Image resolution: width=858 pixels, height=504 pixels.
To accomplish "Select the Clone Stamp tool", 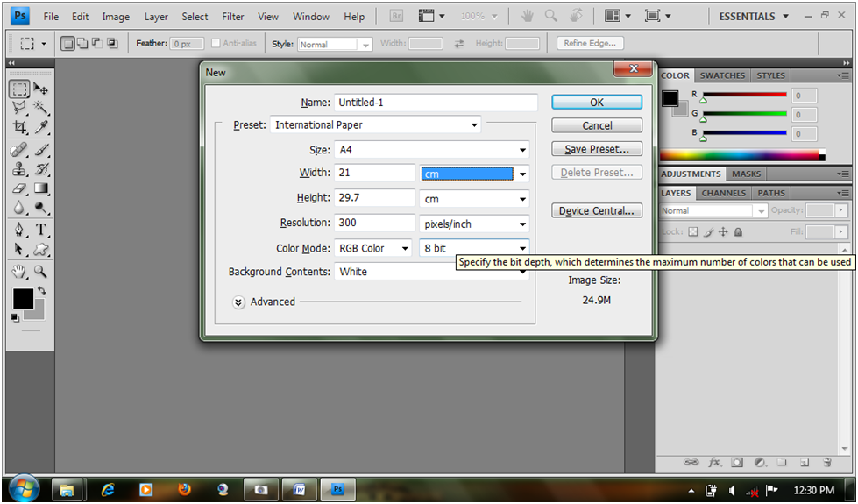I will (19, 169).
